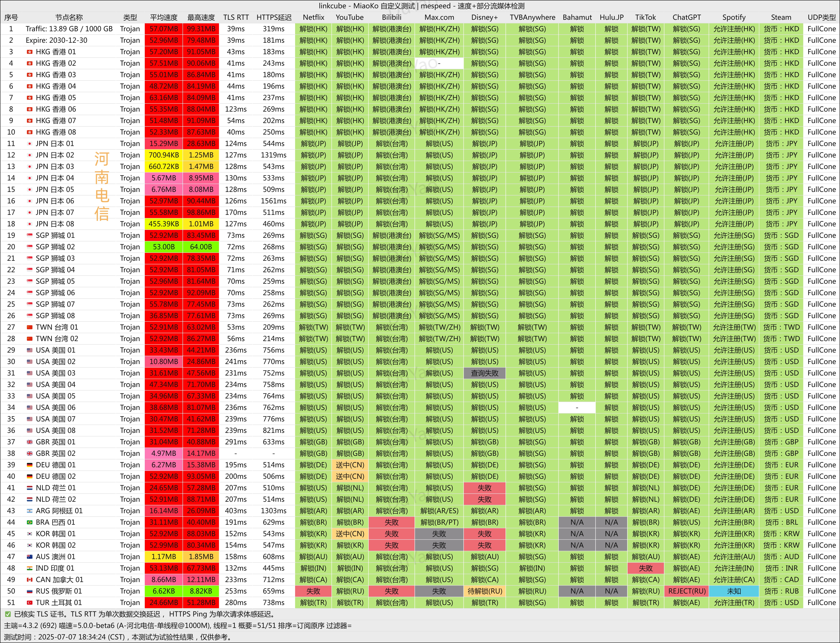This screenshot has width=840, height=643.
Task: Click the green TLS certificate verified checkmark
Action: click(x=8, y=614)
